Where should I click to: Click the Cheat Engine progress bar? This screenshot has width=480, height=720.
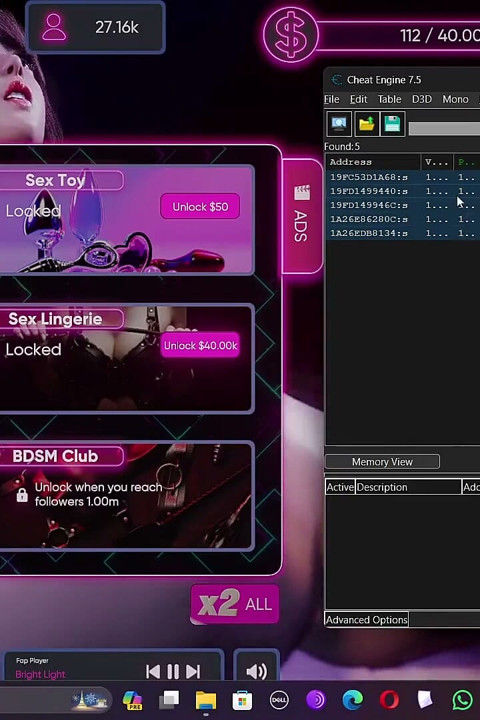pyautogui.click(x=444, y=129)
